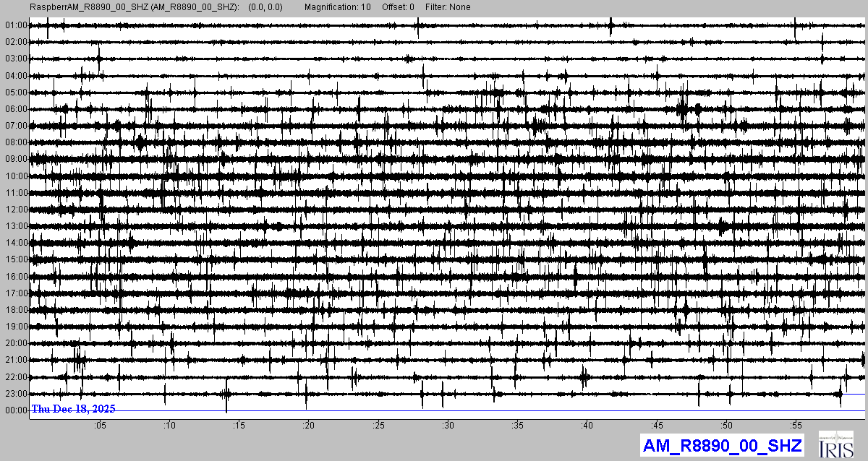Click the 10:00 hour row label
Viewport: 868px width, 461px height.
click(16, 176)
